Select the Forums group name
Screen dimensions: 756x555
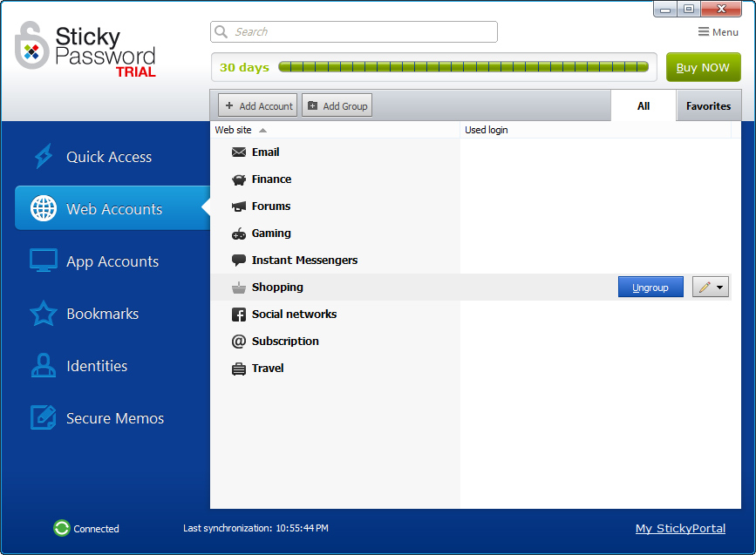[x=271, y=206]
